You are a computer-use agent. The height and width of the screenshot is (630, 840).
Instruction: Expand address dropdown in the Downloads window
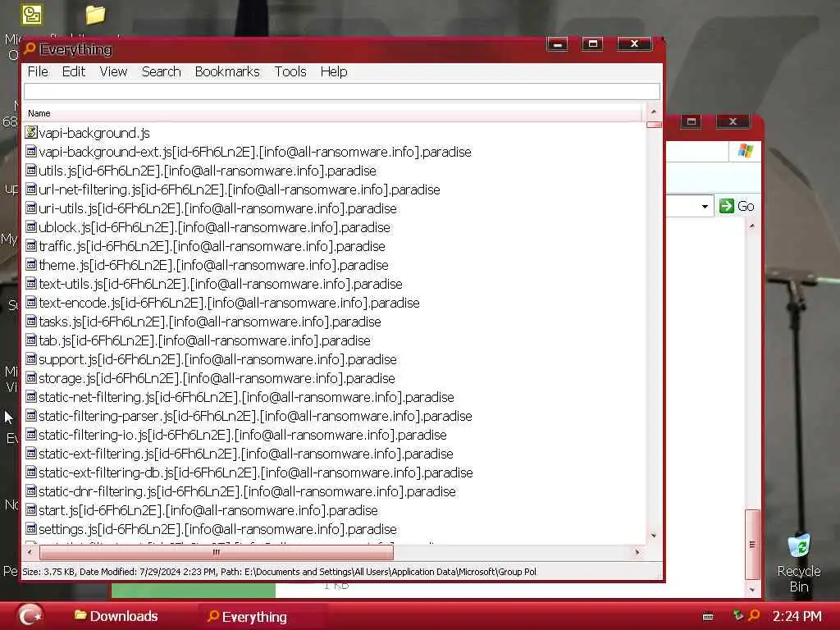[x=705, y=206]
